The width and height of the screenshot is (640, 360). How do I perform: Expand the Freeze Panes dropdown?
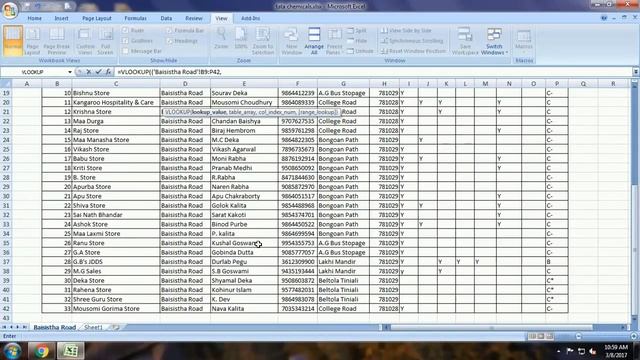pos(334,40)
